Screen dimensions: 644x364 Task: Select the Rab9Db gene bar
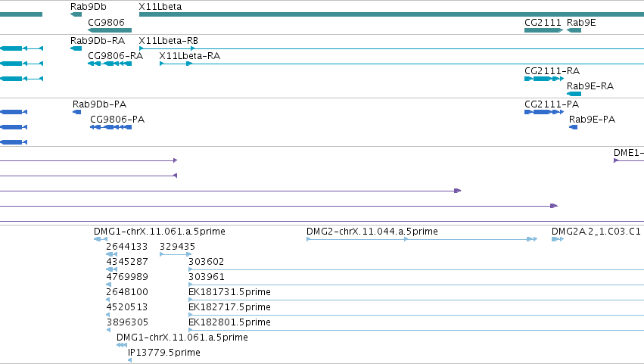76,15
